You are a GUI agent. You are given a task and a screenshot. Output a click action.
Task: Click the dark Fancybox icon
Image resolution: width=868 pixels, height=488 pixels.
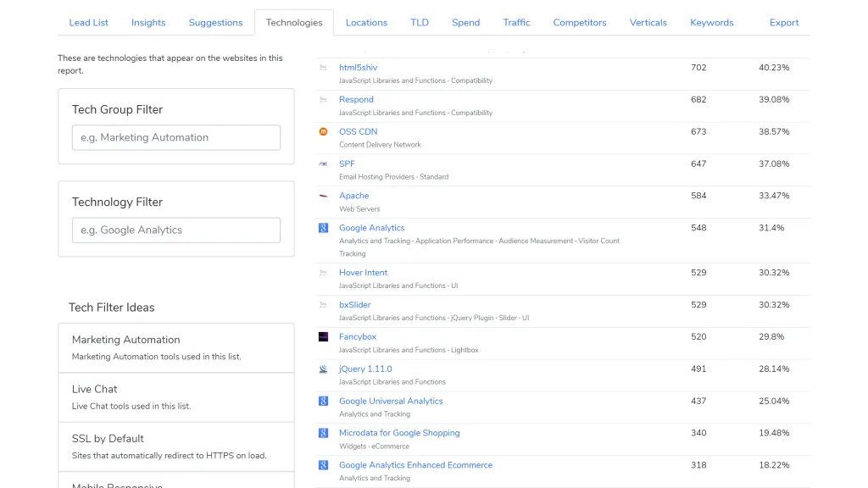(323, 337)
